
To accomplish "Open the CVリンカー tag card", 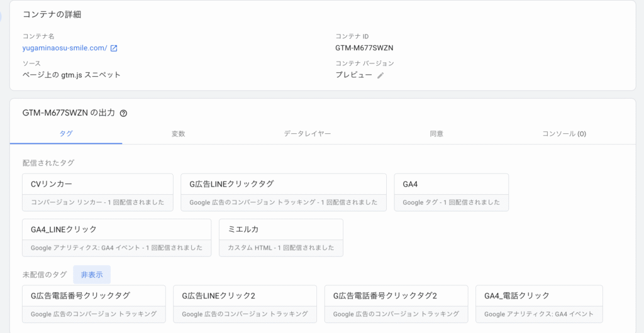I will coord(97,192).
